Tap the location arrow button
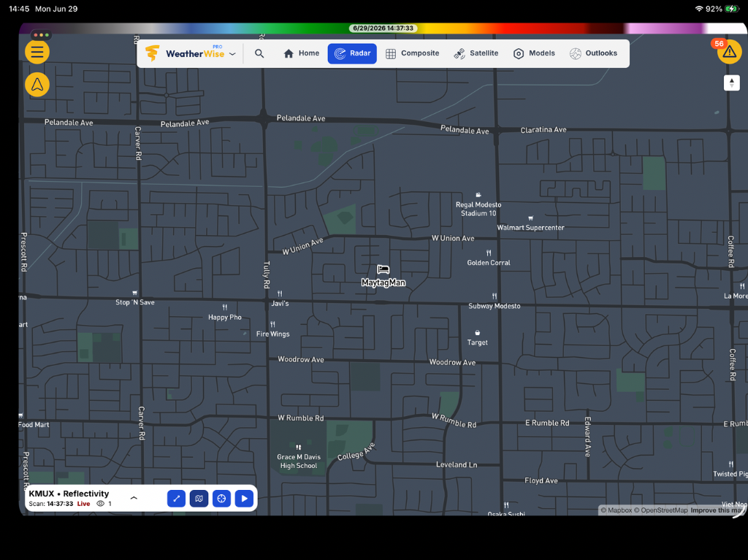Viewport: 748px width, 560px height. coord(37,85)
